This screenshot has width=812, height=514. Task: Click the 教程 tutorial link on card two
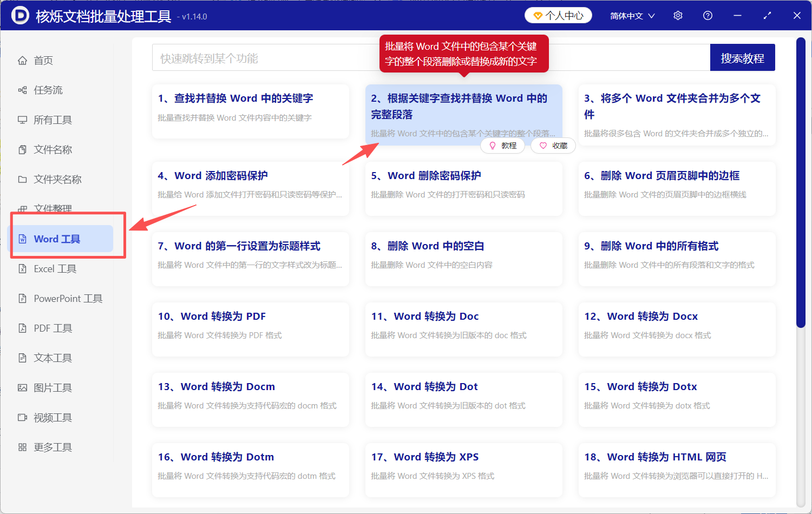tap(502, 146)
